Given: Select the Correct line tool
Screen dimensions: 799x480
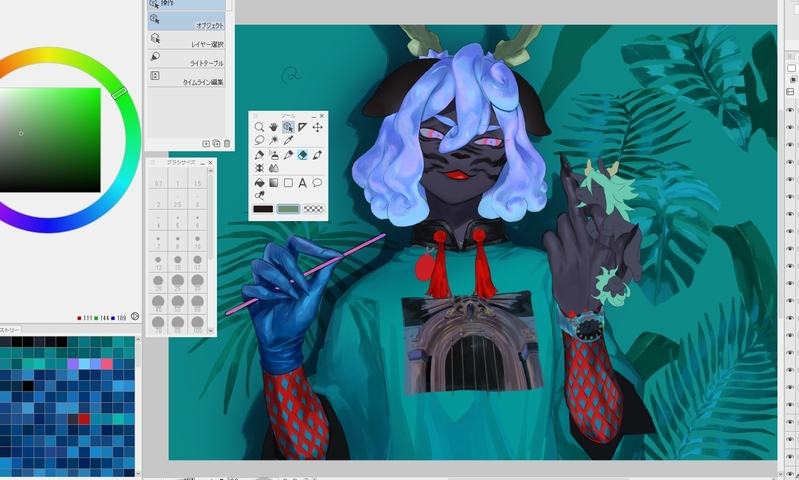Looking at the screenshot, I should [259, 196].
